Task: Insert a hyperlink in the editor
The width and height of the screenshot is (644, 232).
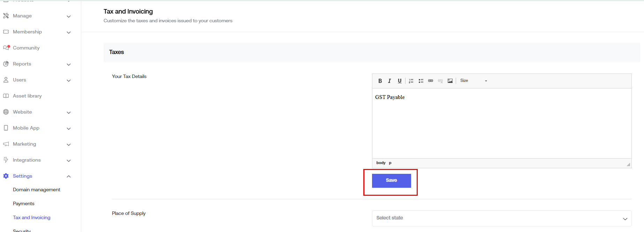Action: coord(431,81)
